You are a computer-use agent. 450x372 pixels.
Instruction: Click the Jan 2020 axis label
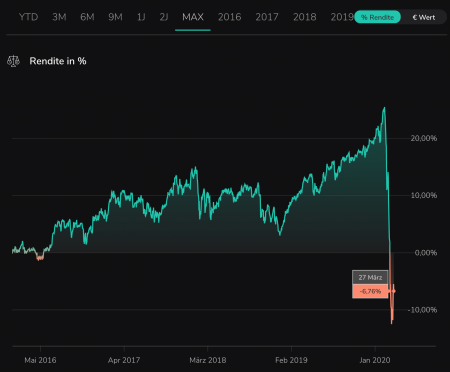tap(375, 360)
